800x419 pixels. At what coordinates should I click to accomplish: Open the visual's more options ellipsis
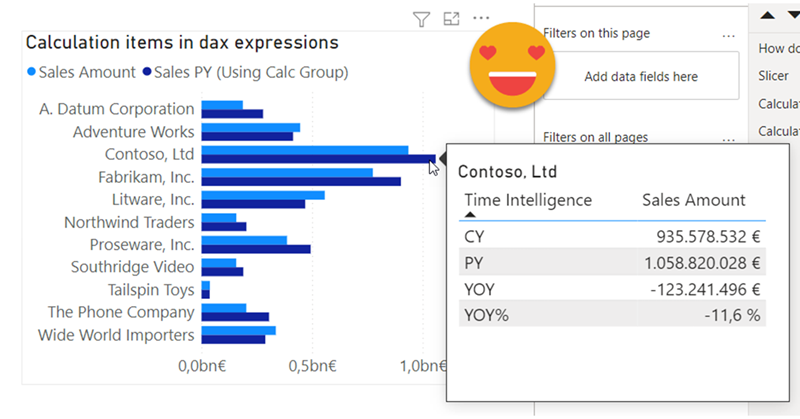pyautogui.click(x=481, y=18)
